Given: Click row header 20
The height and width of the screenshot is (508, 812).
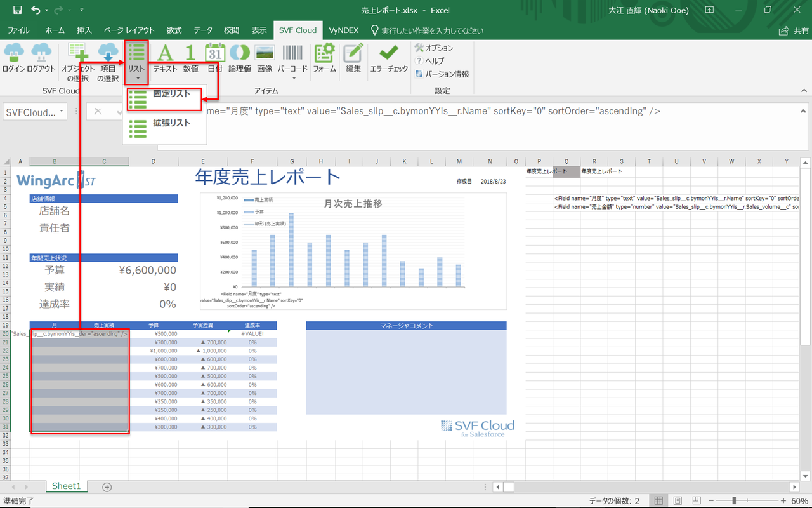Looking at the screenshot, I should coord(5,334).
